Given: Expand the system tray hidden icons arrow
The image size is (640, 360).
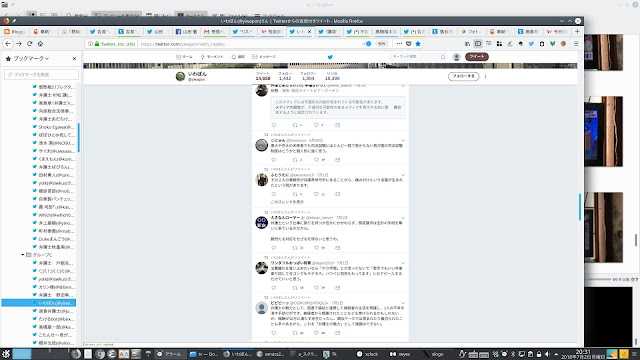Looking at the screenshot, I should tap(556, 354).
